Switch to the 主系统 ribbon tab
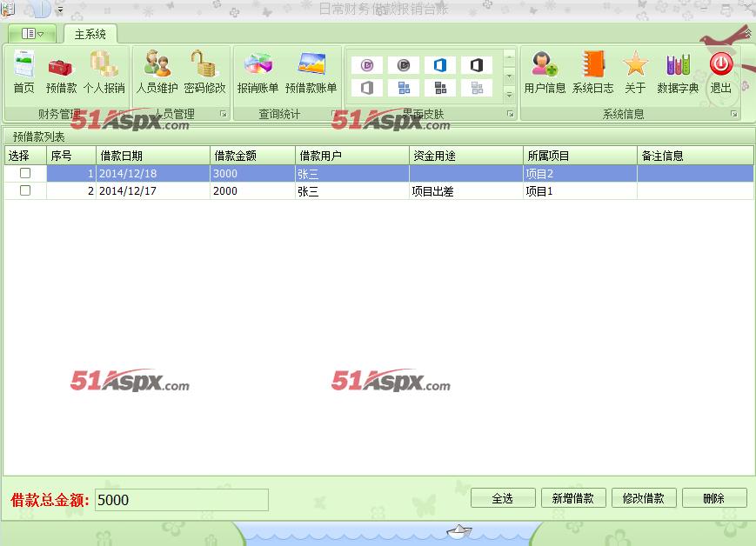Image resolution: width=756 pixels, height=546 pixels. click(x=90, y=34)
